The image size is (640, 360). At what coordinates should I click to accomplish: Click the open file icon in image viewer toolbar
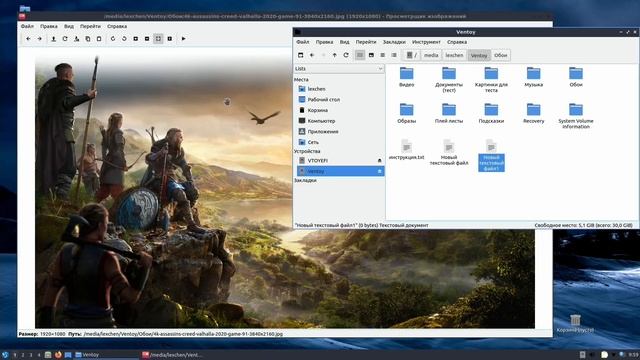click(x=53, y=39)
